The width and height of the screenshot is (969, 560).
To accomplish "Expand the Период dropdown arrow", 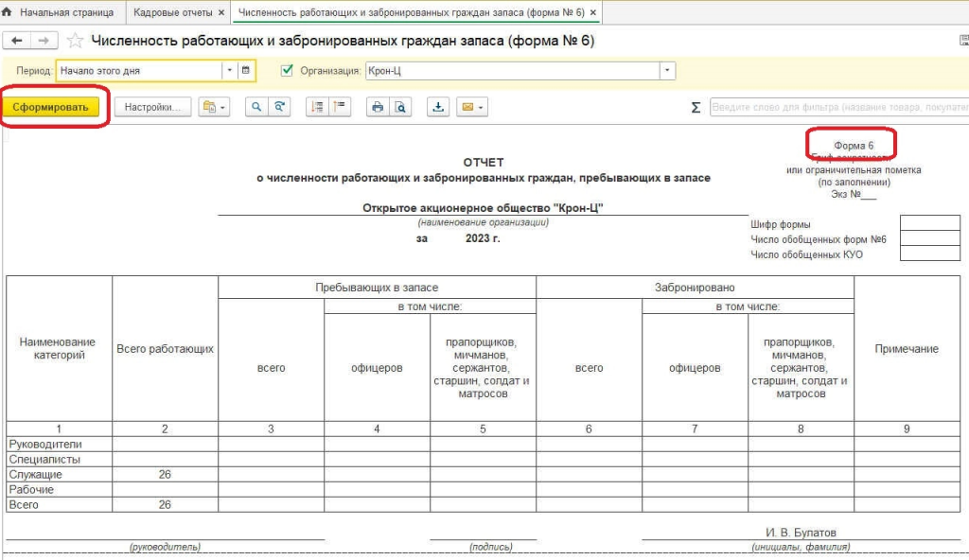I will coord(229,70).
